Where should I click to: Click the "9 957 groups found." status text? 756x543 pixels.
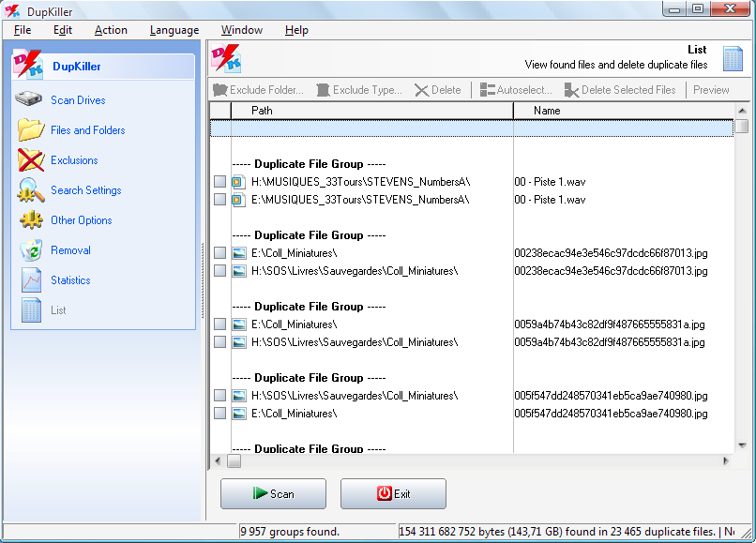290,532
